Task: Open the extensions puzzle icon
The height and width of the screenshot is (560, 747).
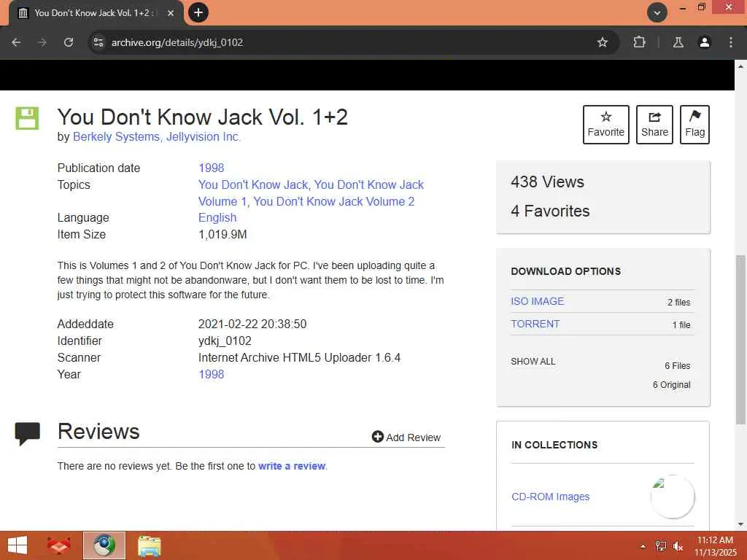Action: click(x=639, y=42)
